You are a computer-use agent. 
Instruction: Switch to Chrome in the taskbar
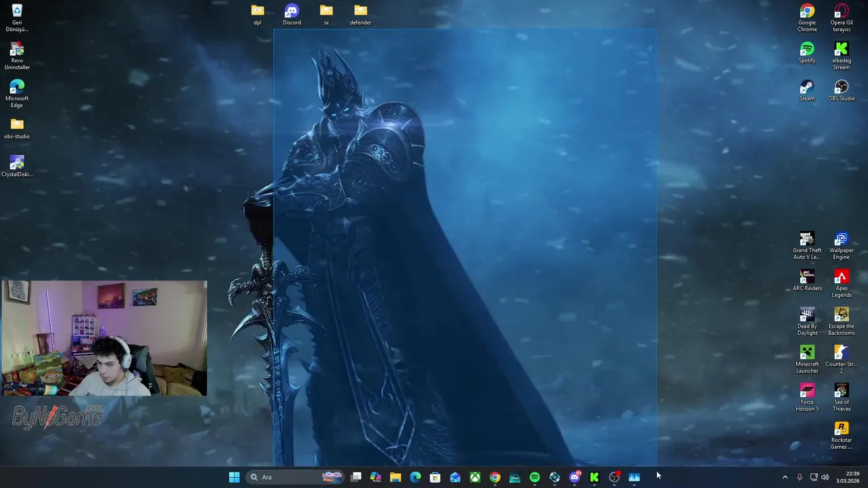point(495,477)
